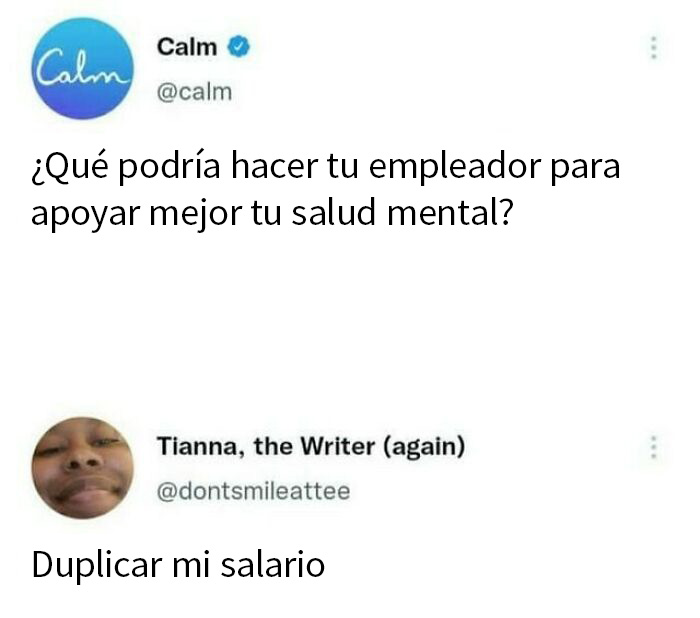The image size is (700, 618).
Task: Open Calm's tweet about employer mental health
Action: (x=325, y=189)
